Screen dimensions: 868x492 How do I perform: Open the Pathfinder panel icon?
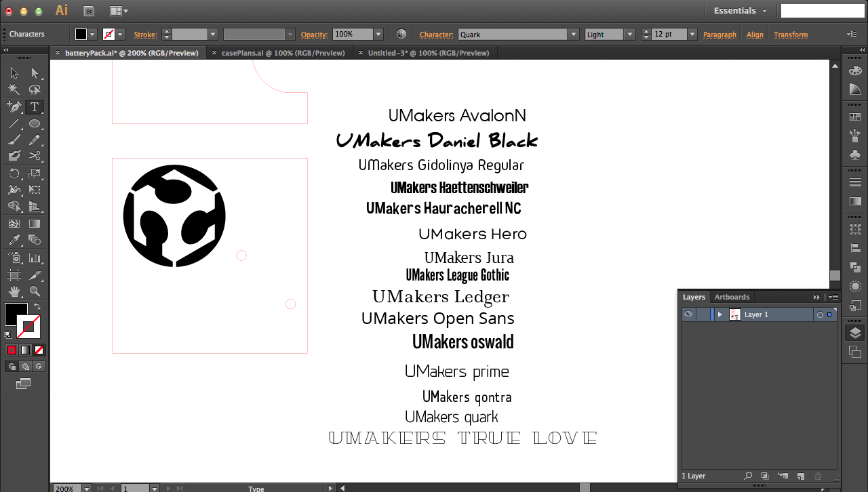tap(855, 267)
